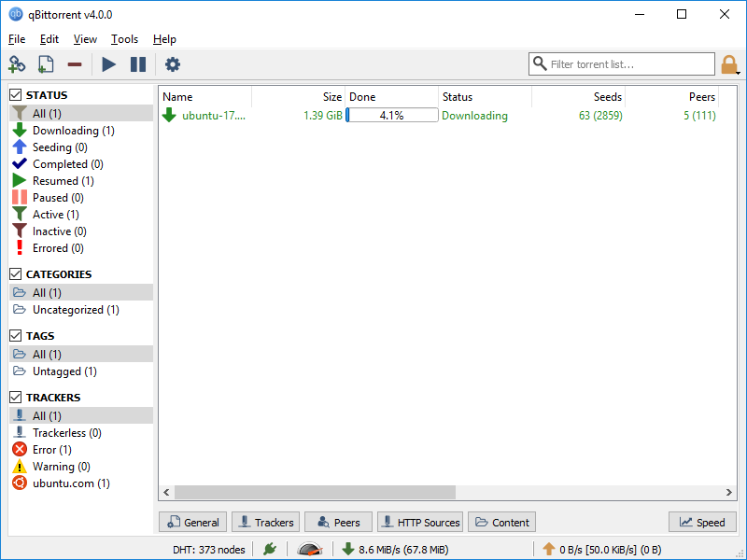The width and height of the screenshot is (747, 560).
Task: Click the Add Torrent File icon
Action: tap(46, 64)
